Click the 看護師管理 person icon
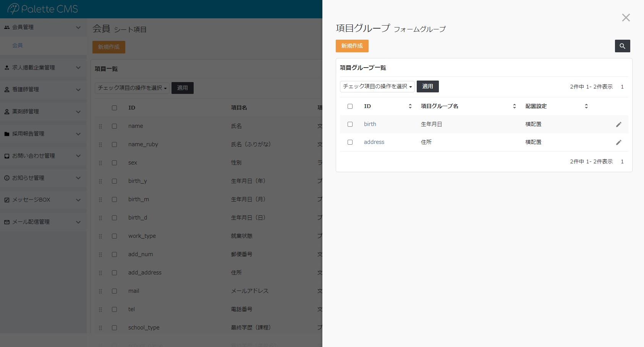This screenshot has width=644, height=347. 7,89
